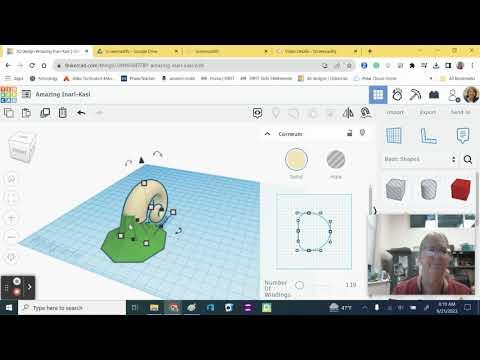The width and height of the screenshot is (480, 360).
Task: Click the Align tool icon
Action: point(330,113)
